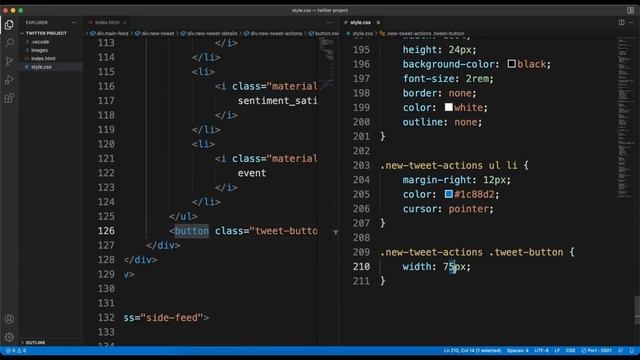The height and width of the screenshot is (360, 640).
Task: Click the black color swatch on line 196
Action: coord(511,64)
